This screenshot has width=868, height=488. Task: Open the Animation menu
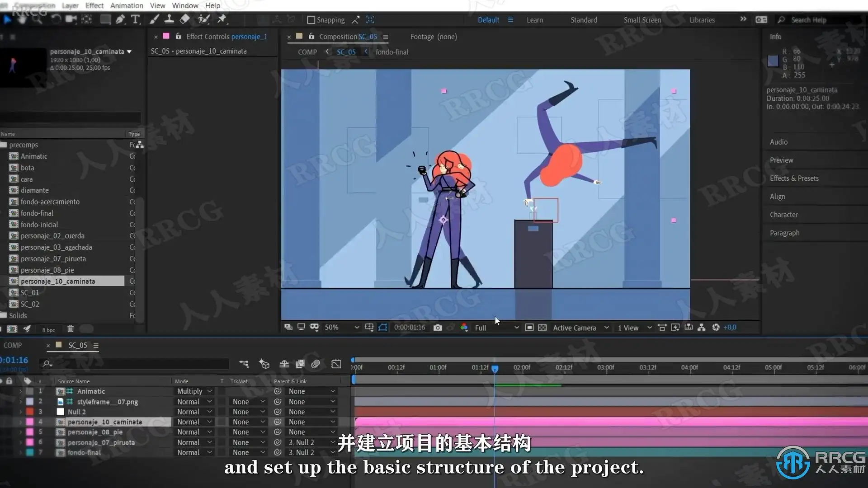pos(127,5)
